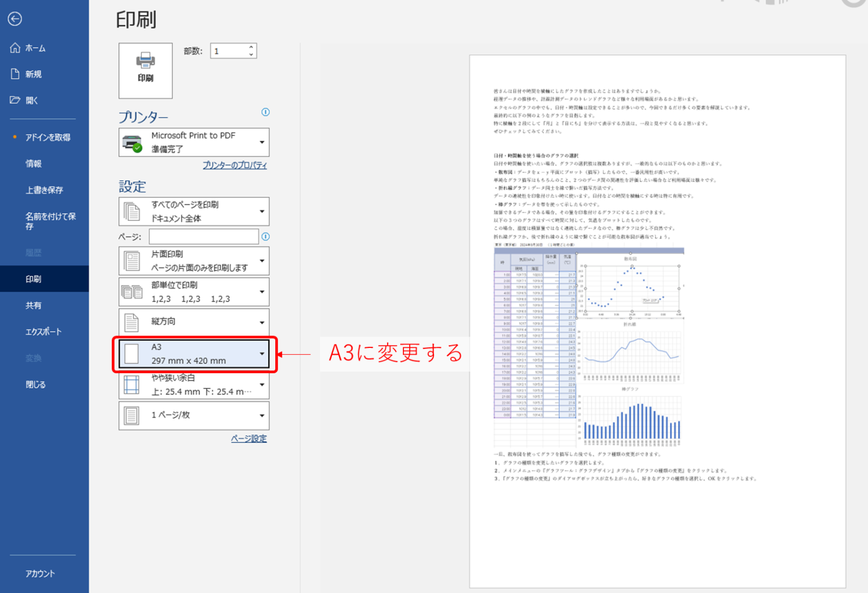Screen dimensions: 868x593
Task: Select 縦方向 orientation option
Action: click(194, 321)
